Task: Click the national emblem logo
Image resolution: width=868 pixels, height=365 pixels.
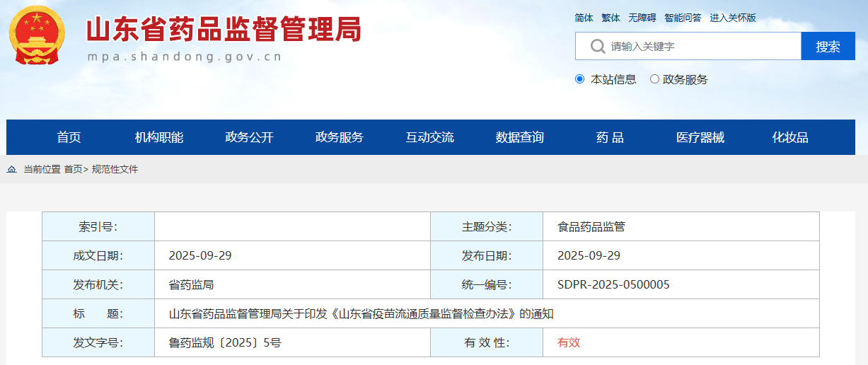Action: click(x=37, y=35)
